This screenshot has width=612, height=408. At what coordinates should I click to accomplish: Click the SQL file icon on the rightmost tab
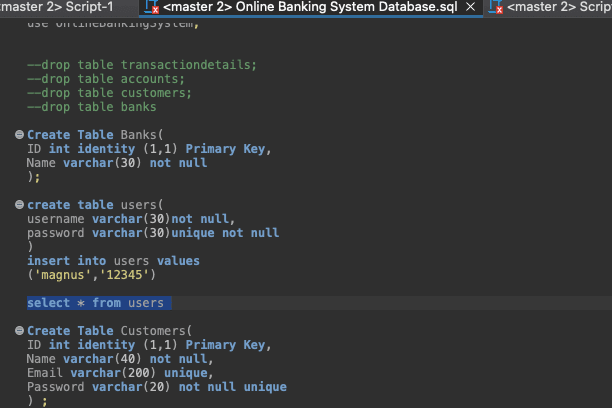495,7
